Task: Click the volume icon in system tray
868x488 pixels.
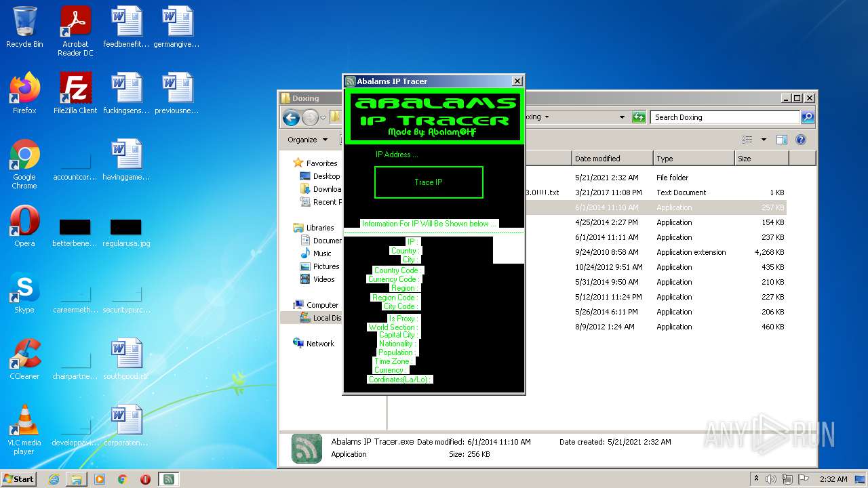Action: pyautogui.click(x=771, y=479)
